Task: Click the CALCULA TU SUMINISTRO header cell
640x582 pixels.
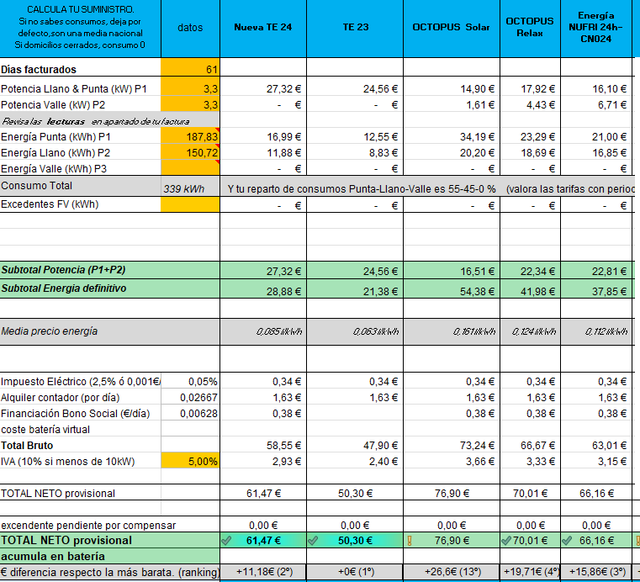Action: pyautogui.click(x=80, y=27)
